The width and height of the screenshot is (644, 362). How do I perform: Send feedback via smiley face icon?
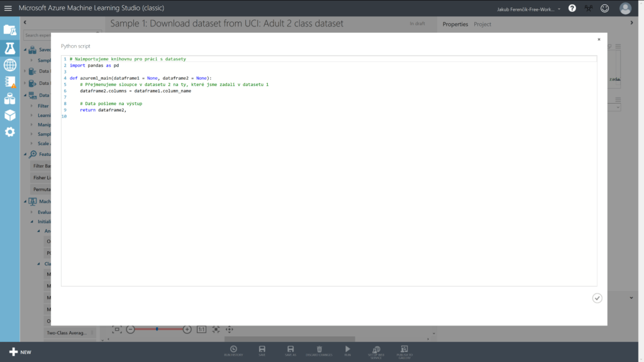(x=605, y=8)
